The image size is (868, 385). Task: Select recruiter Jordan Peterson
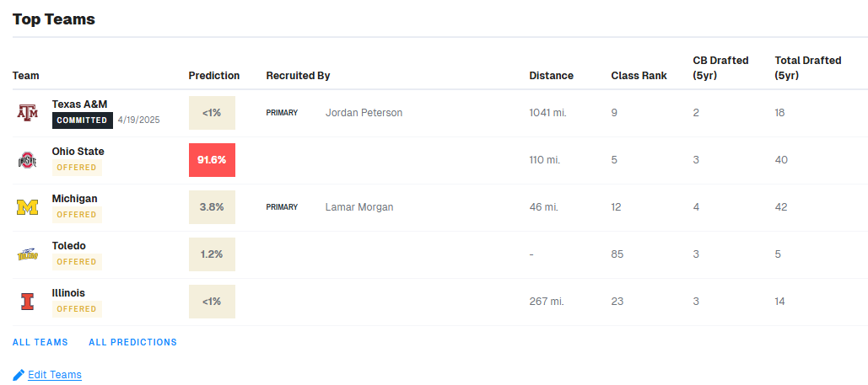pyautogui.click(x=364, y=113)
